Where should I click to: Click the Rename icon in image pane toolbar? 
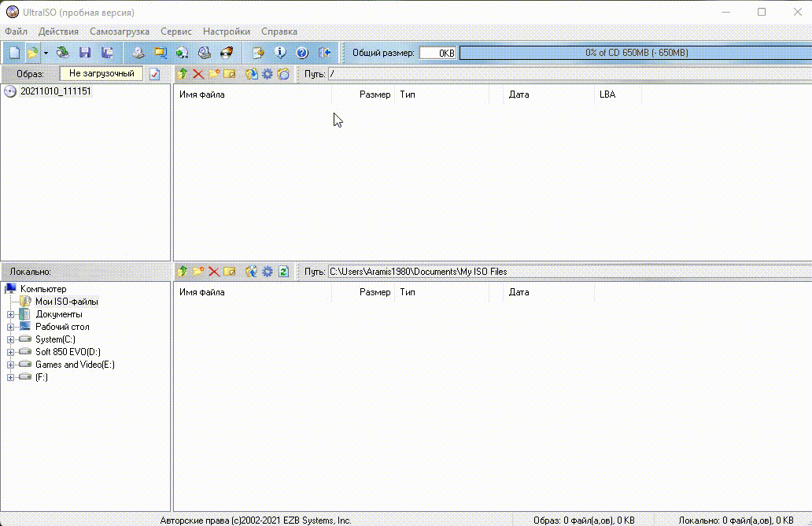tap(230, 73)
